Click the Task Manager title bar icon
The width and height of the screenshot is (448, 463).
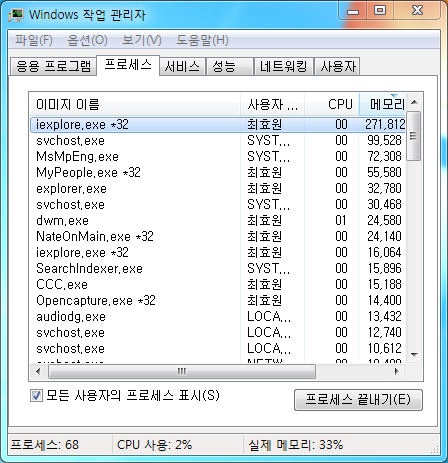pos(16,15)
